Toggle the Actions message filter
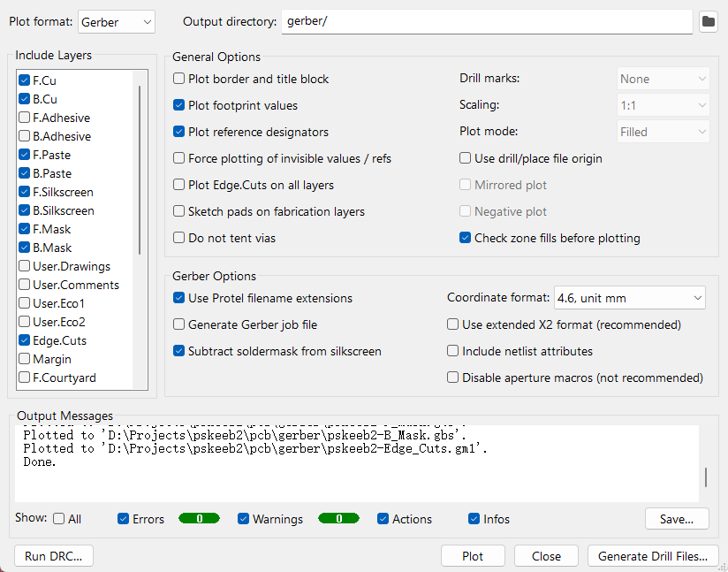This screenshot has height=572, width=728. click(383, 519)
